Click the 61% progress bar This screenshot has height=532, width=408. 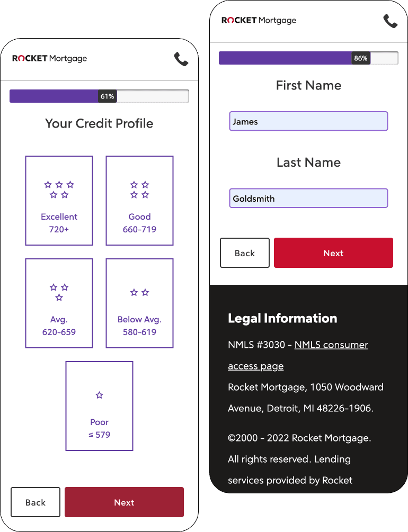99,96
